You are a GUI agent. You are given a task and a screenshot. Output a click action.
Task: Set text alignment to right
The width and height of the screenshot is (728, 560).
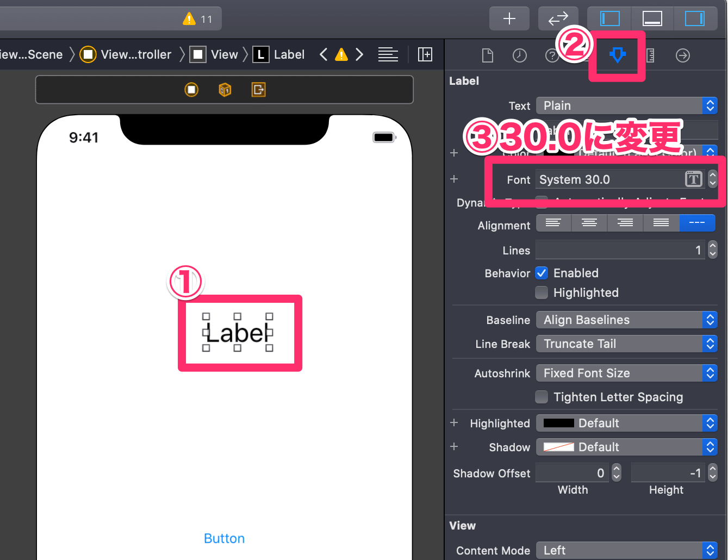[x=625, y=223]
